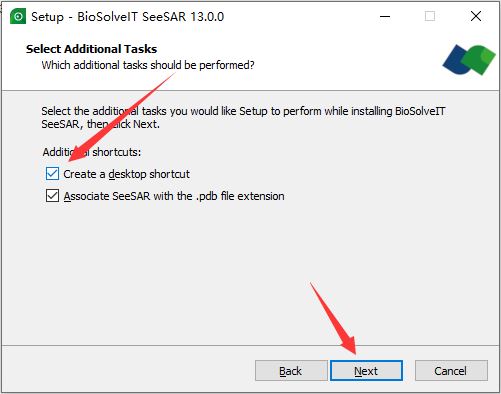Click the "Select Additional Tasks" heading
The height and width of the screenshot is (394, 501).
click(91, 49)
